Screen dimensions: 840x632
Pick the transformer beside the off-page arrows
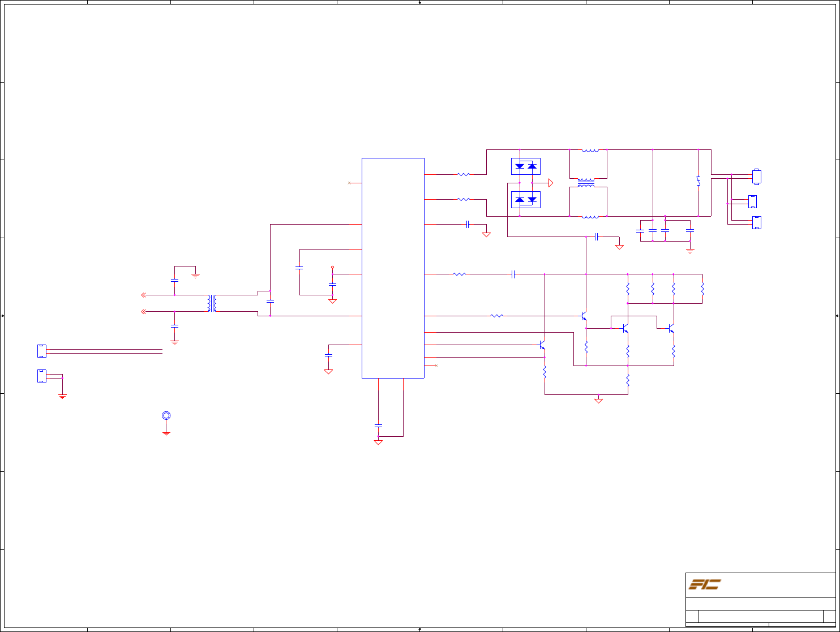[x=212, y=303]
